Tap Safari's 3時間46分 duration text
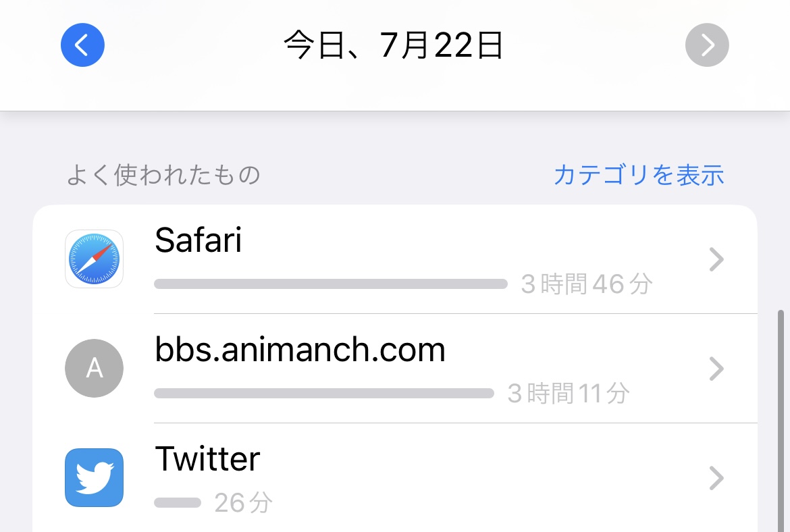Screen dimensions: 790x532 (586, 284)
